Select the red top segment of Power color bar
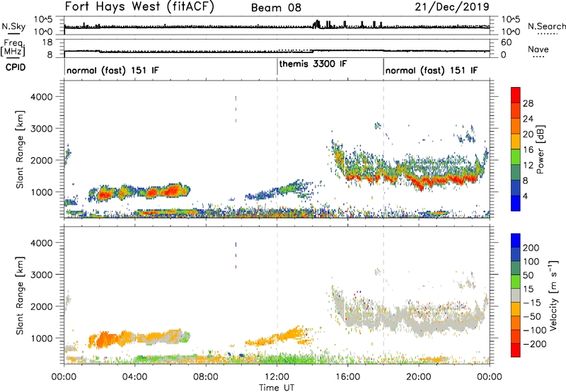The height and width of the screenshot is (392, 566). (x=516, y=95)
